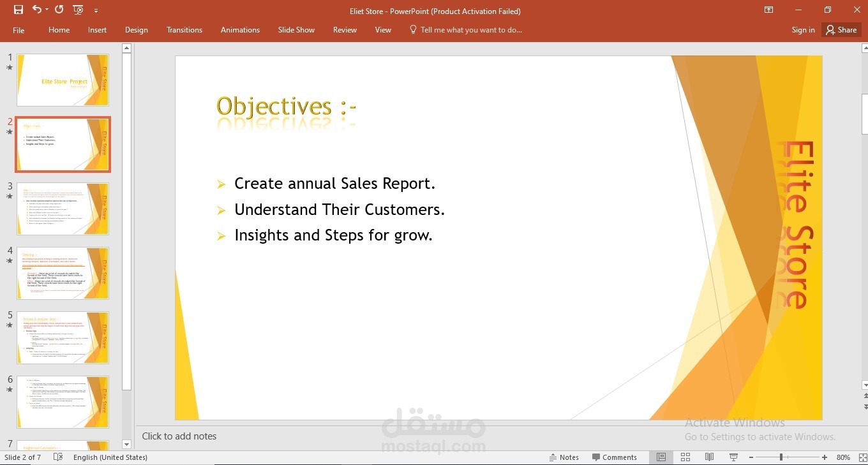
Task: Open the Transitions ribbon tab
Action: [x=184, y=30]
